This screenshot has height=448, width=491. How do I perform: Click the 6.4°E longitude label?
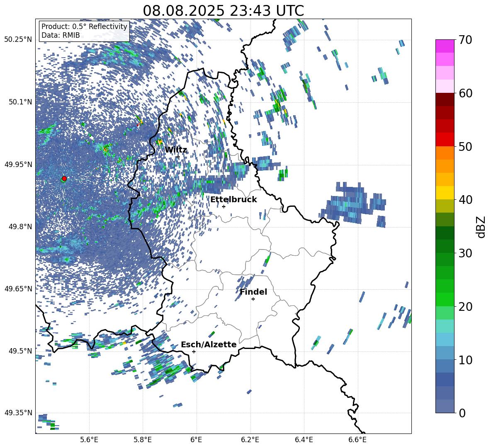[304, 440]
